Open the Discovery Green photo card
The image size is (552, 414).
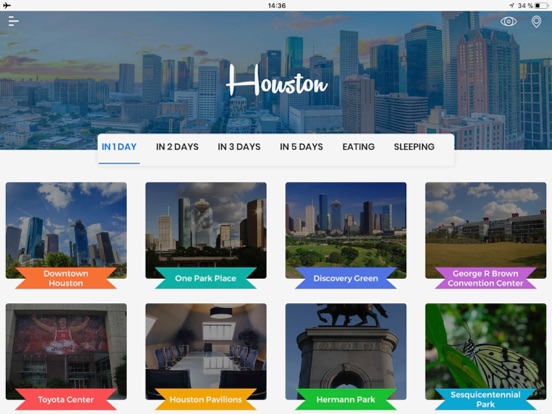tap(346, 235)
